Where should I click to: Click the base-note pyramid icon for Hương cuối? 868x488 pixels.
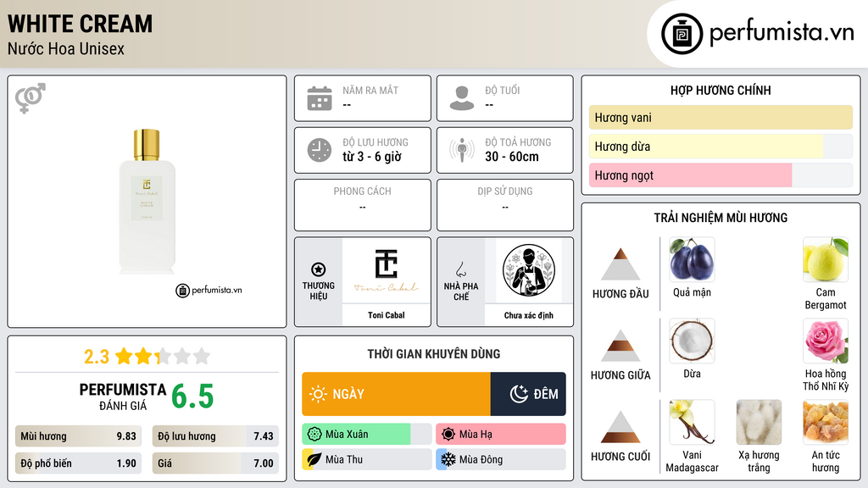(x=620, y=427)
